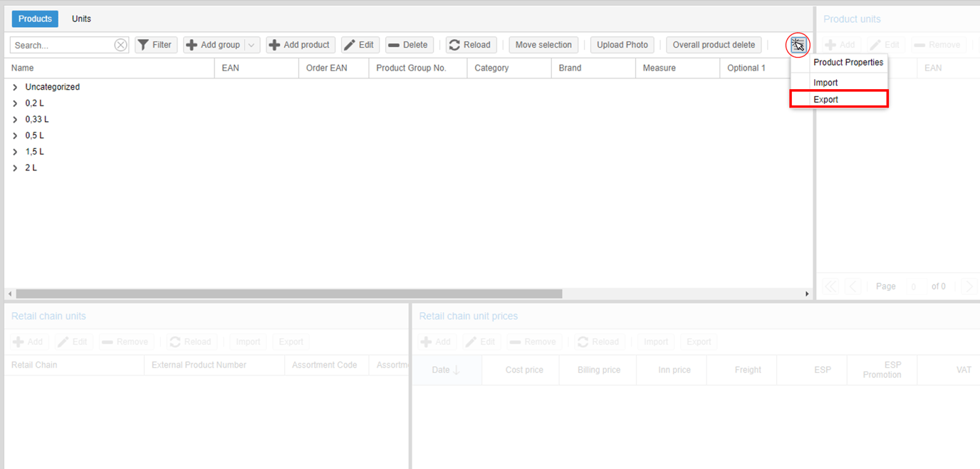Viewport: 980px width, 469px height.
Task: Click Remove in Product units panel
Action: [x=939, y=45]
